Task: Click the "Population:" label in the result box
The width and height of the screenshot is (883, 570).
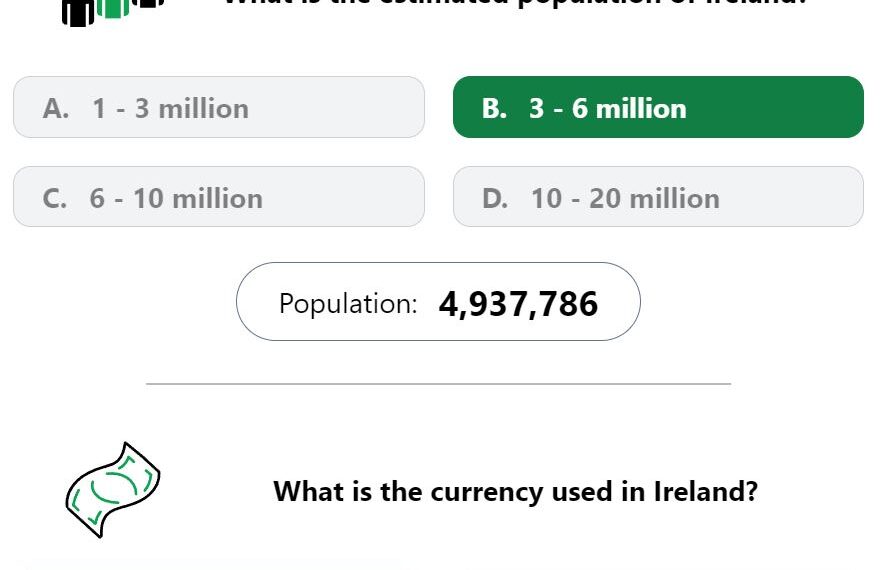Action: tap(348, 303)
